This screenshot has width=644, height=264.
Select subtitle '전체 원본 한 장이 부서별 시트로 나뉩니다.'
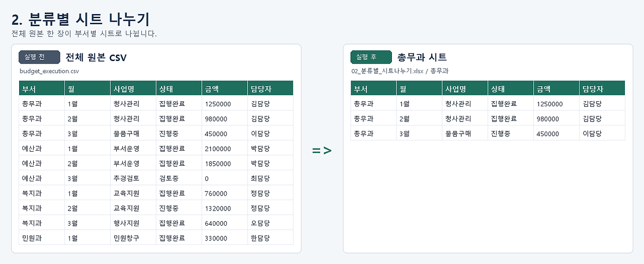point(84,34)
